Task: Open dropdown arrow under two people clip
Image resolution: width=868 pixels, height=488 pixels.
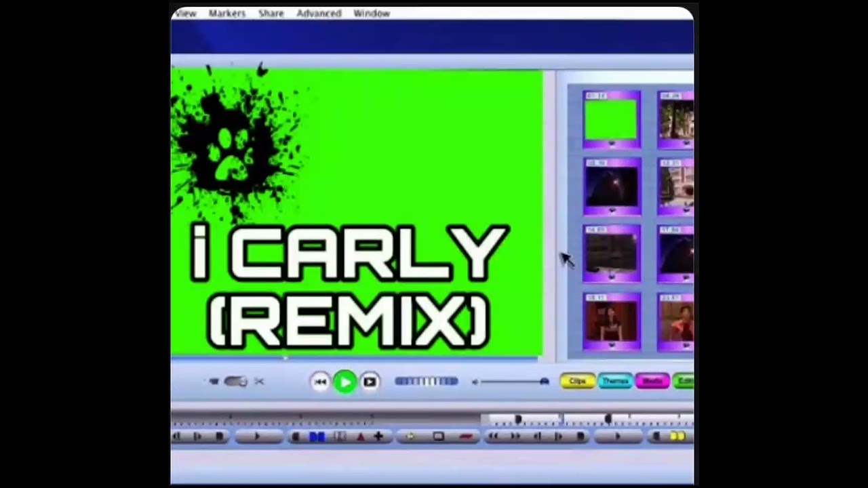Action: [x=612, y=345]
